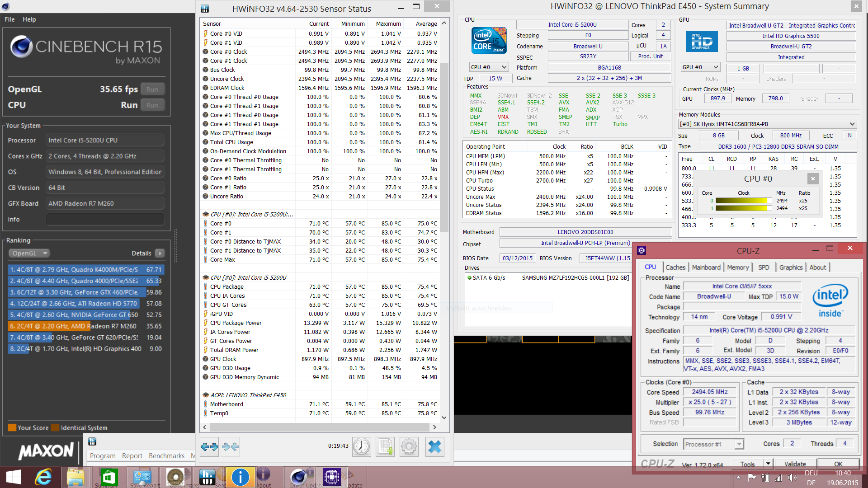The image size is (868, 488).
Task: Open CPU-Z from the taskbar
Action: [x=331, y=477]
